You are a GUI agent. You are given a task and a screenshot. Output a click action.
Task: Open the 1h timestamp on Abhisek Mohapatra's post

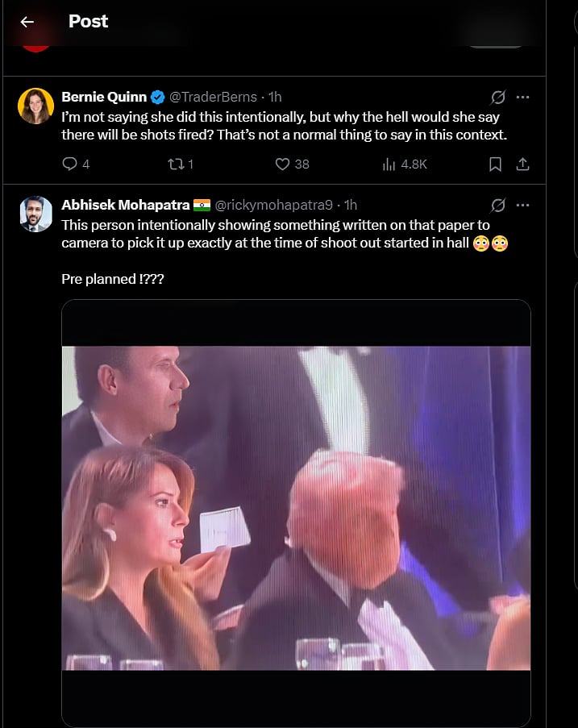coord(351,205)
